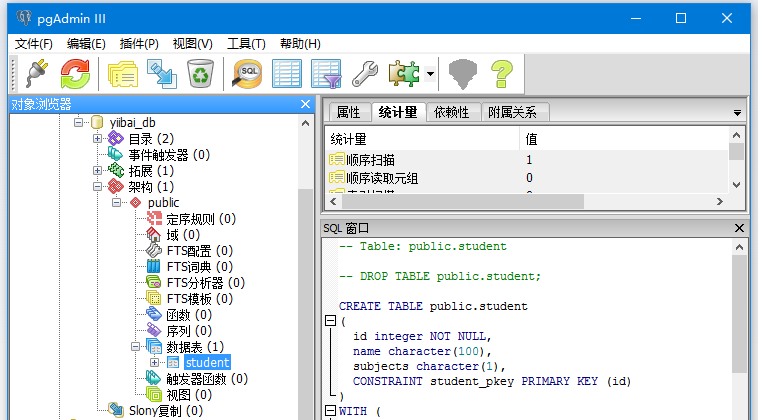Open the 编辑(E) menu

86,44
